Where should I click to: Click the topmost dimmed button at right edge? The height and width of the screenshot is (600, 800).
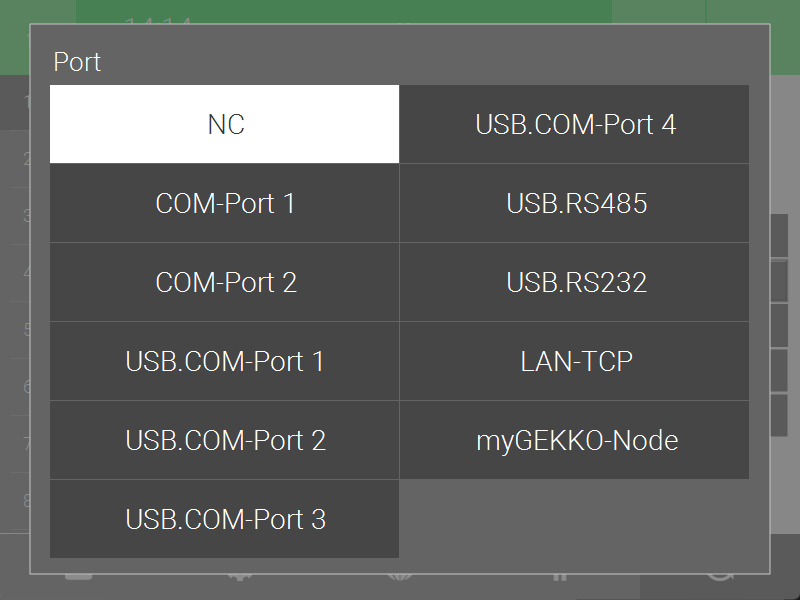pos(780,235)
